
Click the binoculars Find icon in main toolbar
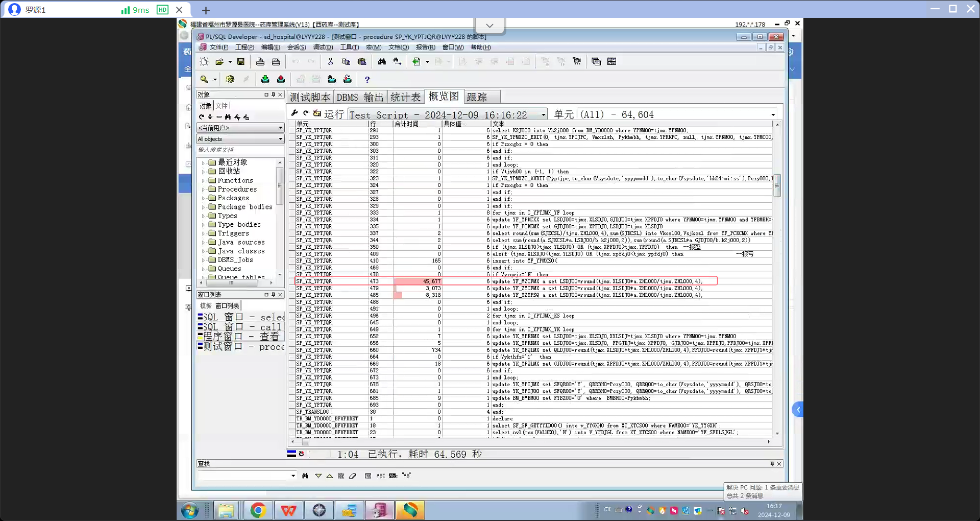[382, 62]
